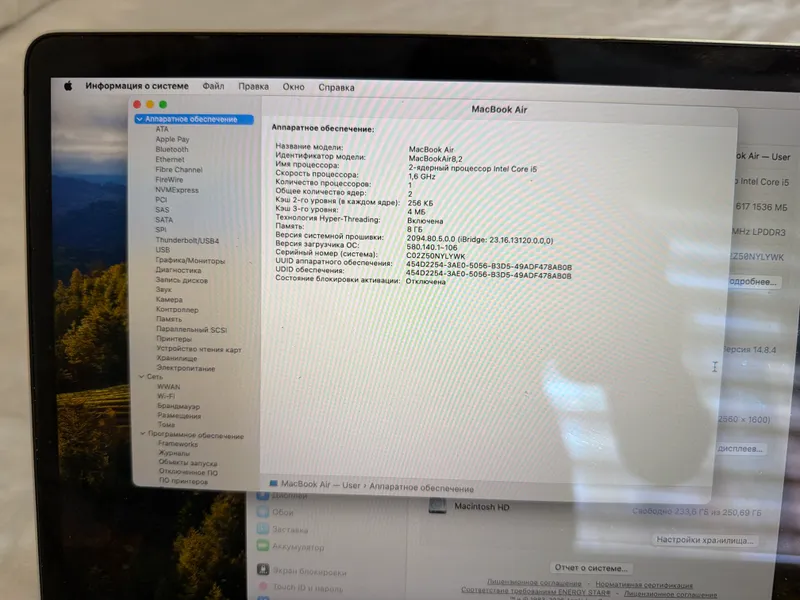Select Ethernet in the sidebar
Image resolution: width=800 pixels, height=600 pixels.
170,159
